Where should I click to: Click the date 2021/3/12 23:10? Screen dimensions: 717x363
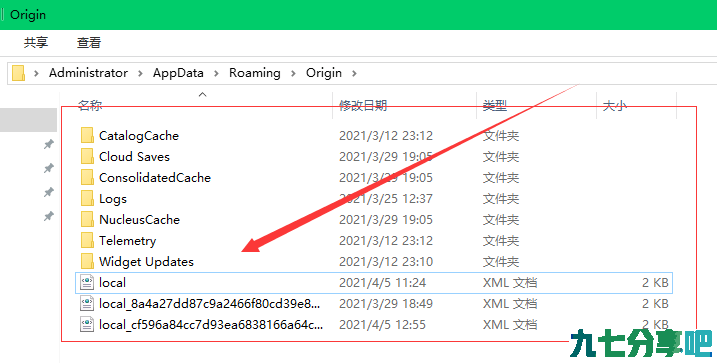click(385, 262)
